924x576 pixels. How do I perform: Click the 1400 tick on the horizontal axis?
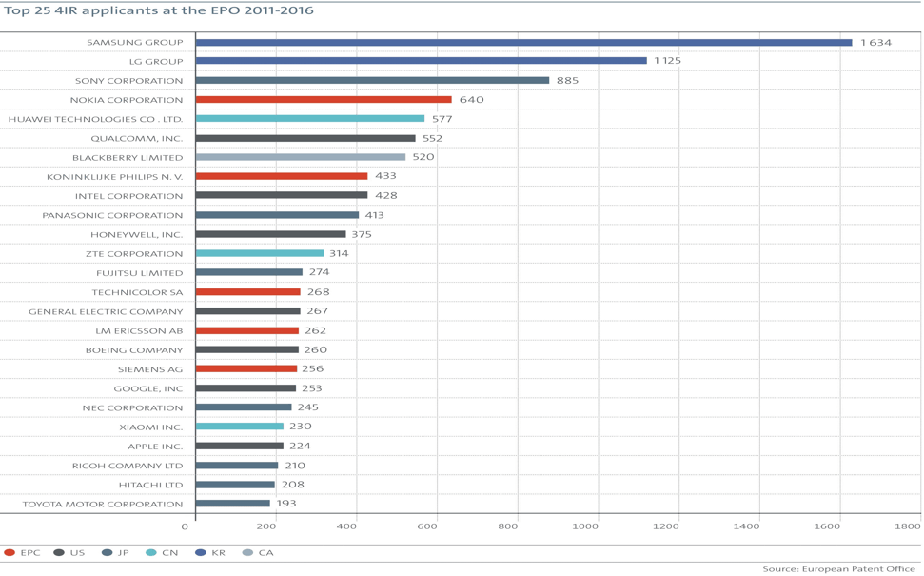tap(746, 526)
